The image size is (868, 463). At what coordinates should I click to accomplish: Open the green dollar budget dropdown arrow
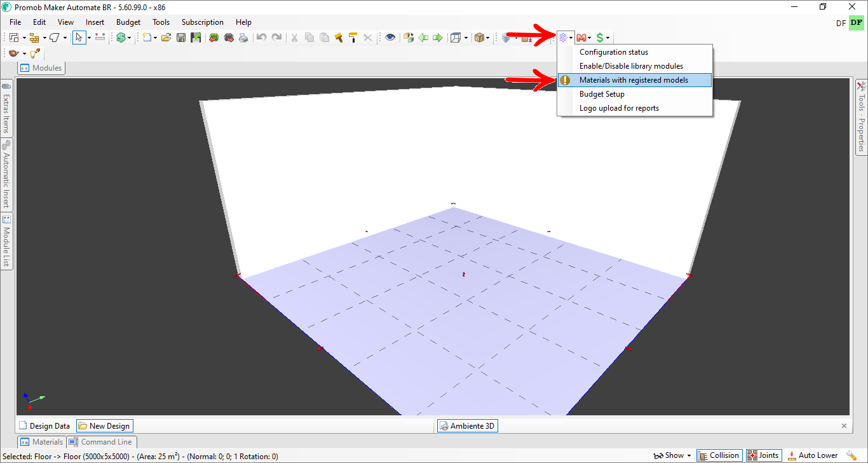pos(607,38)
